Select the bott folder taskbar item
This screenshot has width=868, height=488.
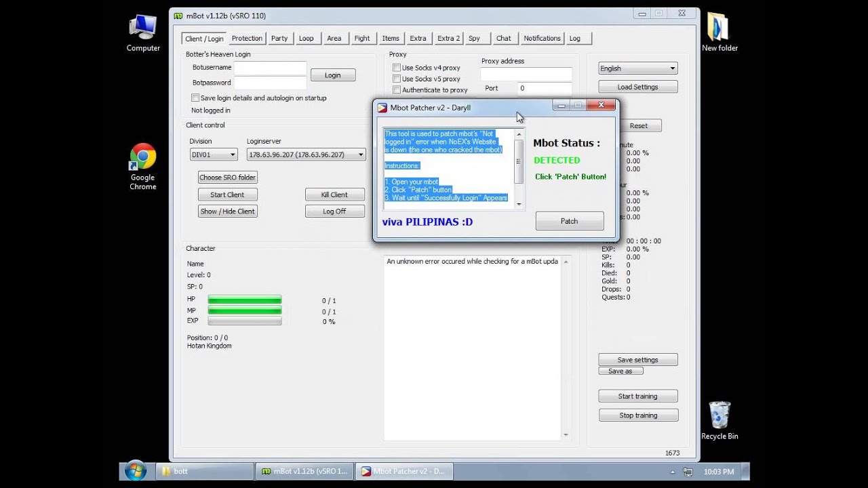point(205,471)
